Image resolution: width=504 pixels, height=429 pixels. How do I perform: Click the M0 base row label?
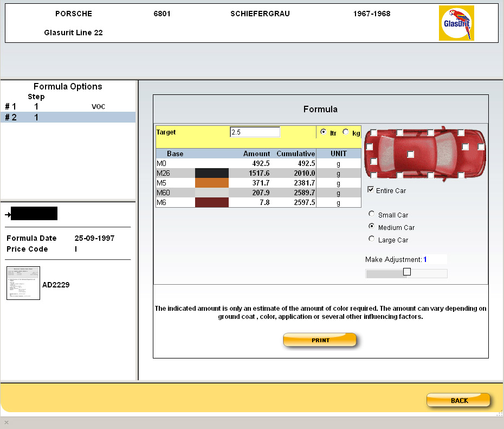click(x=161, y=163)
